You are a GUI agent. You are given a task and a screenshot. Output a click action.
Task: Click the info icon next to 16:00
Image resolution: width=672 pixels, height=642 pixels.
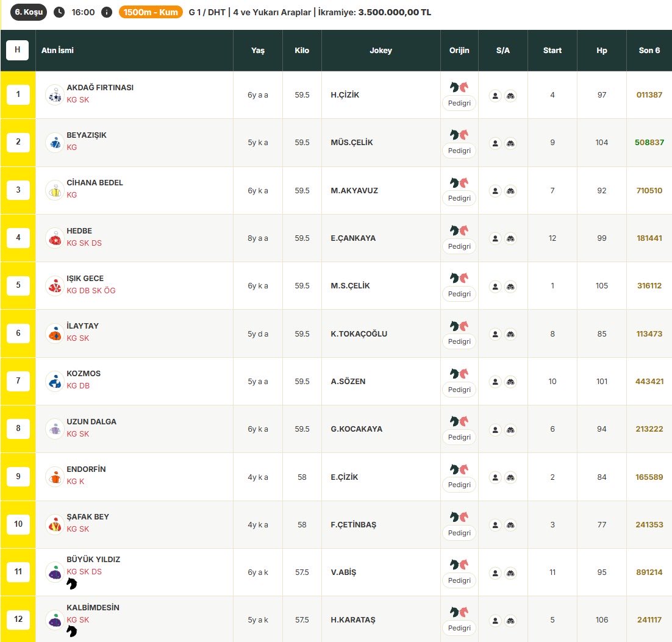[x=107, y=12]
